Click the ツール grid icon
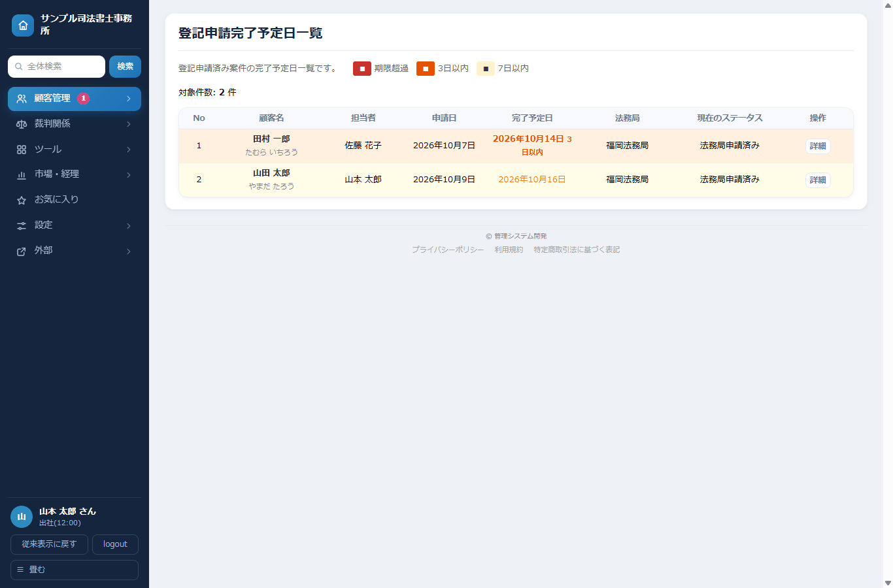 [22, 150]
